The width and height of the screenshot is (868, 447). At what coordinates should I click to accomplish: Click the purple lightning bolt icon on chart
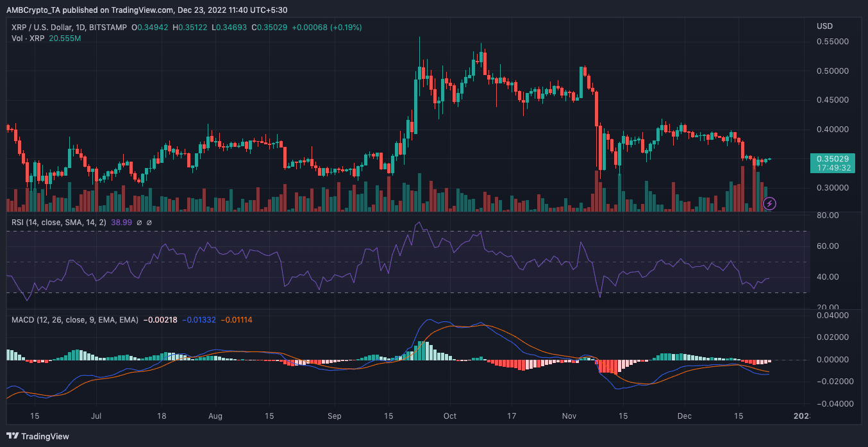pos(770,204)
